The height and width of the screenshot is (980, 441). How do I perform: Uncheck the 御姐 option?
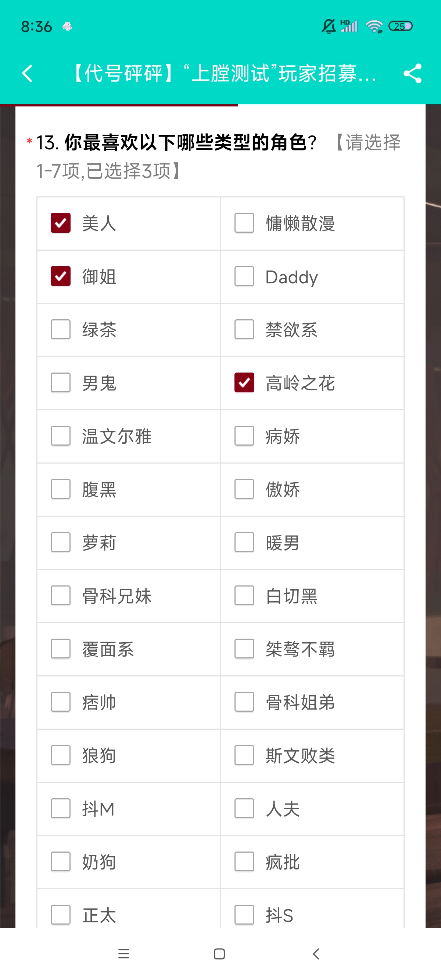click(61, 276)
